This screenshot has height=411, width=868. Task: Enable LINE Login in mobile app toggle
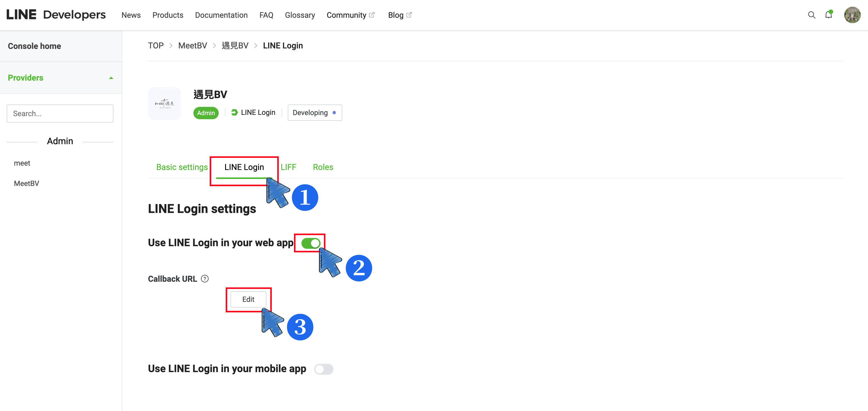click(x=323, y=369)
